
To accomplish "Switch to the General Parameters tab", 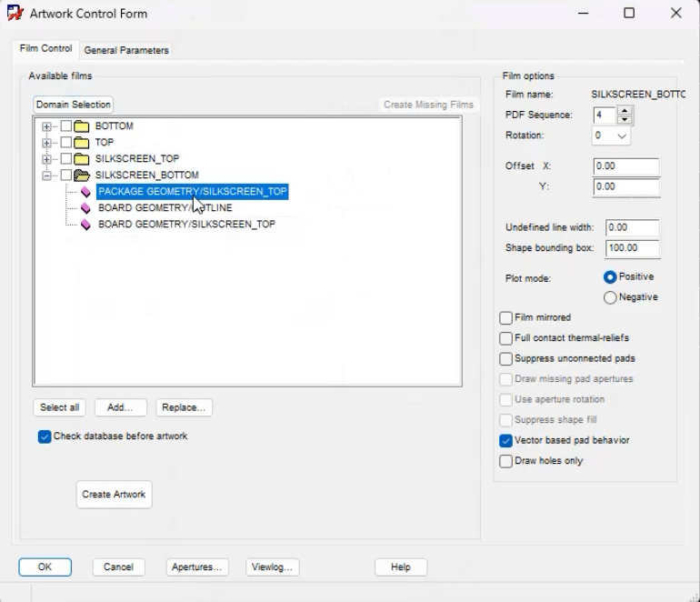I will tap(126, 50).
